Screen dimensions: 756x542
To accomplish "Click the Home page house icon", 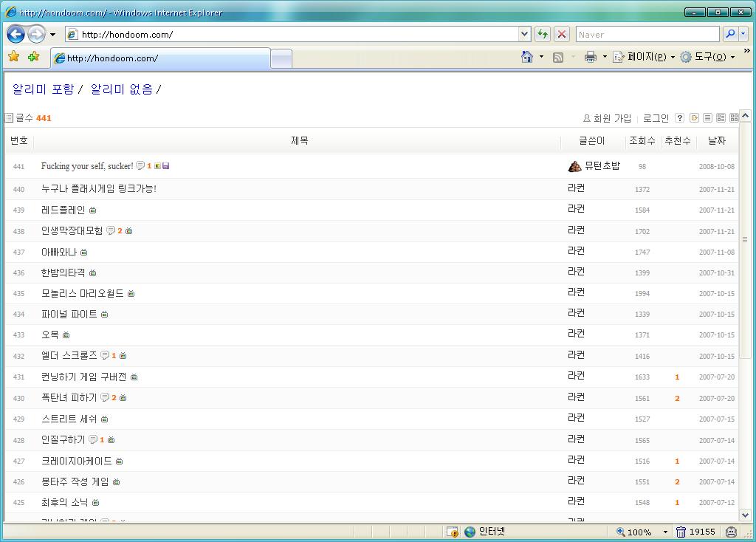I will click(527, 57).
